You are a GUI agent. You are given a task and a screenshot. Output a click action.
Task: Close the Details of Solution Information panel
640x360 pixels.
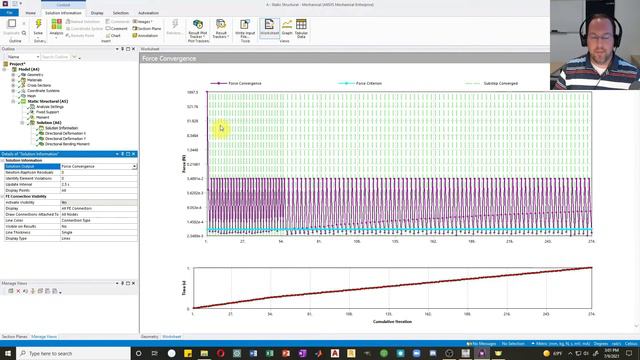coord(133,154)
